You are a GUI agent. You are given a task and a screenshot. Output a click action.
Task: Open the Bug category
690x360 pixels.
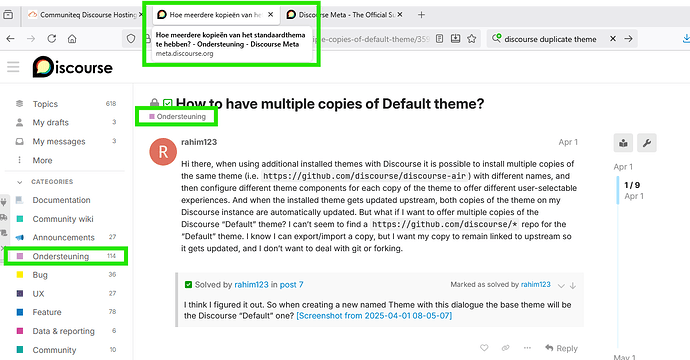(x=40, y=275)
